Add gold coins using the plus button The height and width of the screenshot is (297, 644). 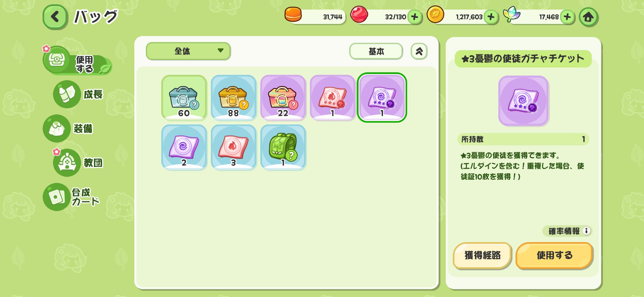(x=491, y=17)
